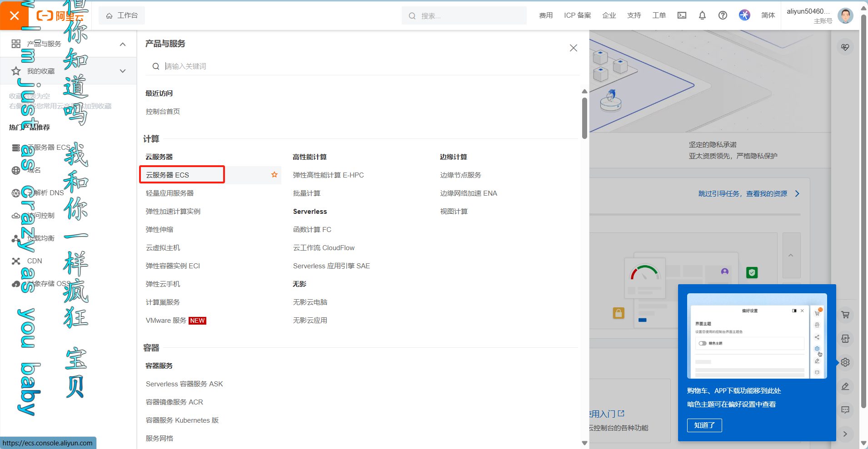Screen dimensions: 868x449
Task: Close the navigation menu with the orange X
Action: click(15, 15)
